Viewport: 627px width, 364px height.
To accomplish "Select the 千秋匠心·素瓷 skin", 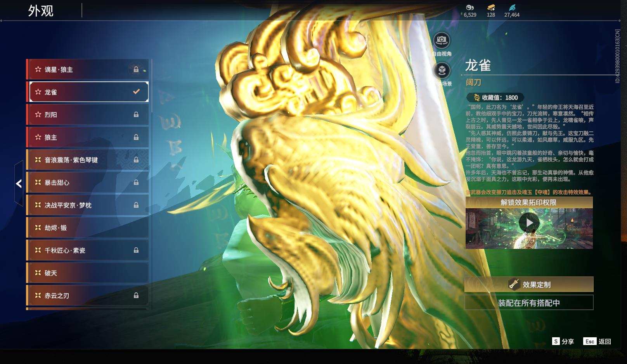I will click(88, 250).
